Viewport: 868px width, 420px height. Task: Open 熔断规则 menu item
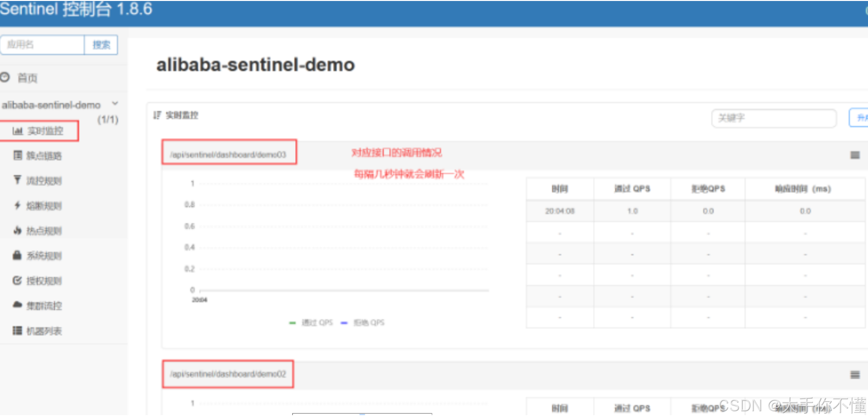point(44,206)
